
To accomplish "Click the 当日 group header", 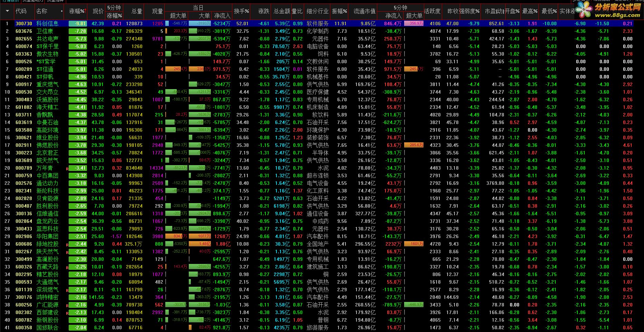I will (x=198, y=8).
